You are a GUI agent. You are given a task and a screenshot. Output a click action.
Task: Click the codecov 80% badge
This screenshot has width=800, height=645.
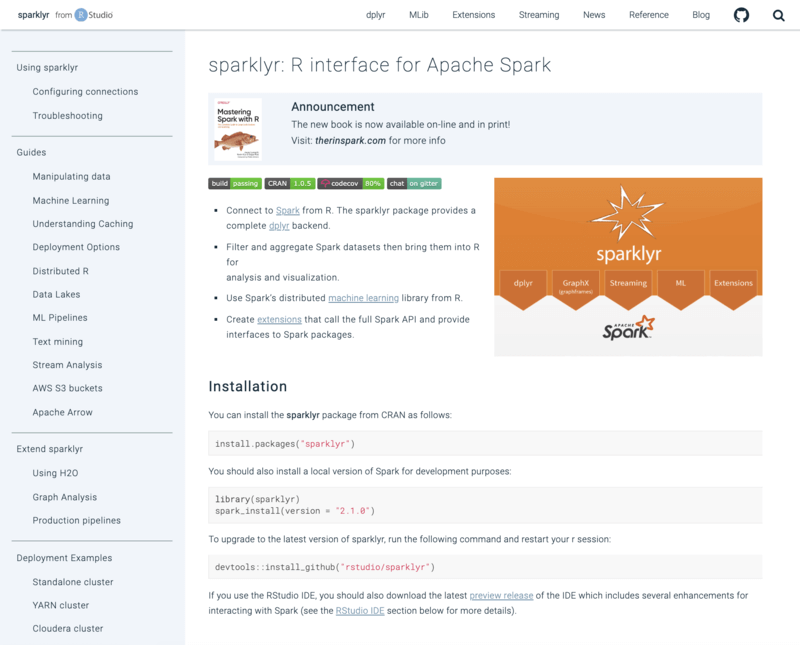(x=351, y=184)
